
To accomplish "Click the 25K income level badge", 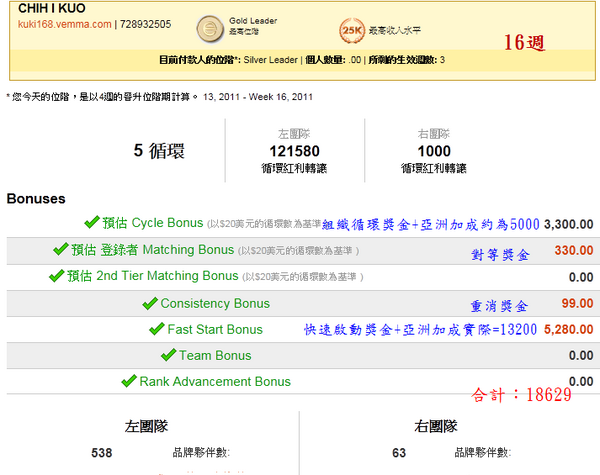I will coord(352,30).
